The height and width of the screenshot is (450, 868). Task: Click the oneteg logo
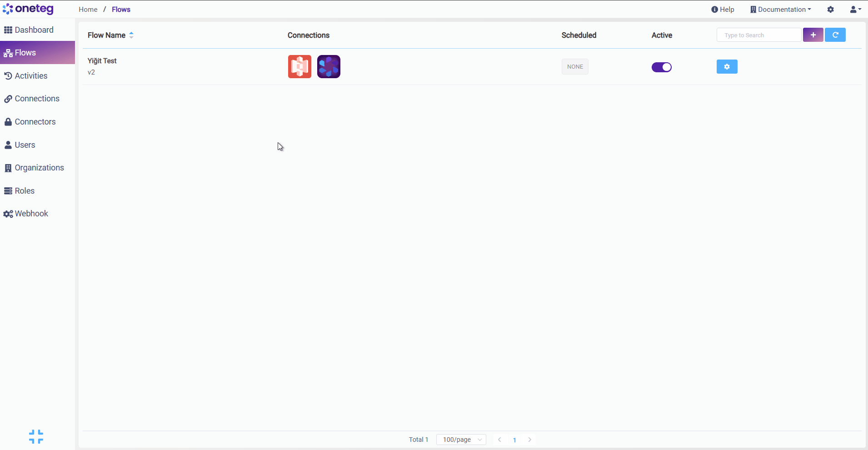28,9
